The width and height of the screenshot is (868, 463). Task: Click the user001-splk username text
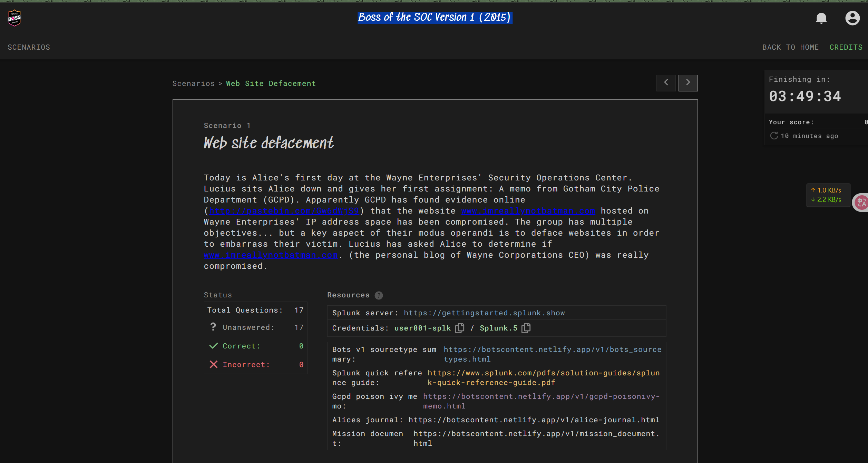[422, 328]
